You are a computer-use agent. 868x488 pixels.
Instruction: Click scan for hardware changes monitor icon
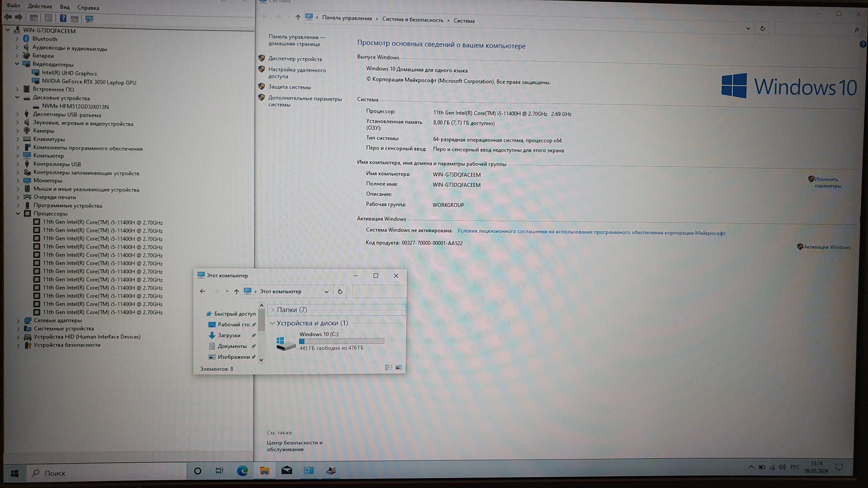89,19
